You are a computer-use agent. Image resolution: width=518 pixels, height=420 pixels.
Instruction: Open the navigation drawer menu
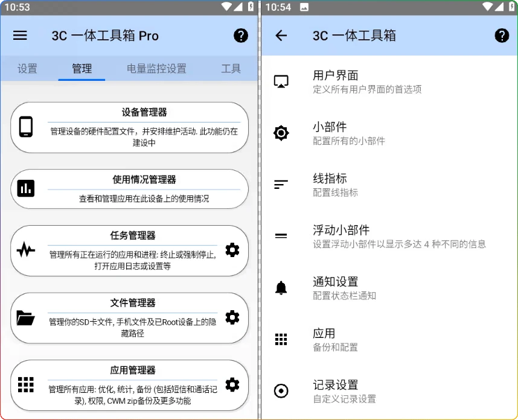tap(20, 36)
